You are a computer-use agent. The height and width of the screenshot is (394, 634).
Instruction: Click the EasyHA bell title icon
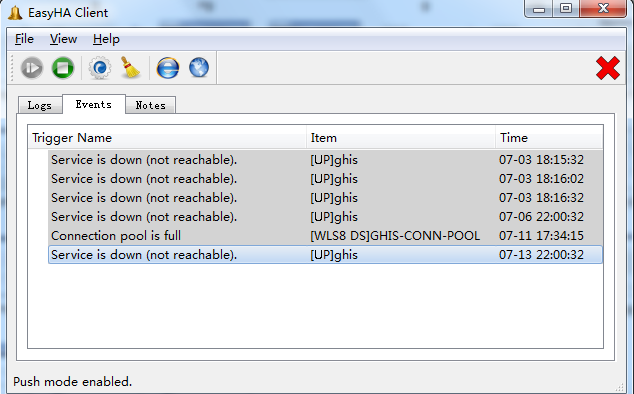click(x=15, y=13)
